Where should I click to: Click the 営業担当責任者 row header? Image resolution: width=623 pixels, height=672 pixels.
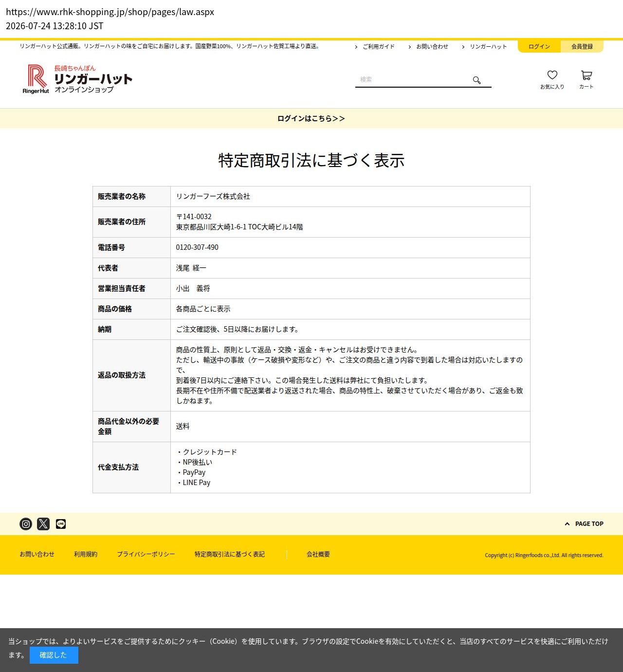point(131,288)
